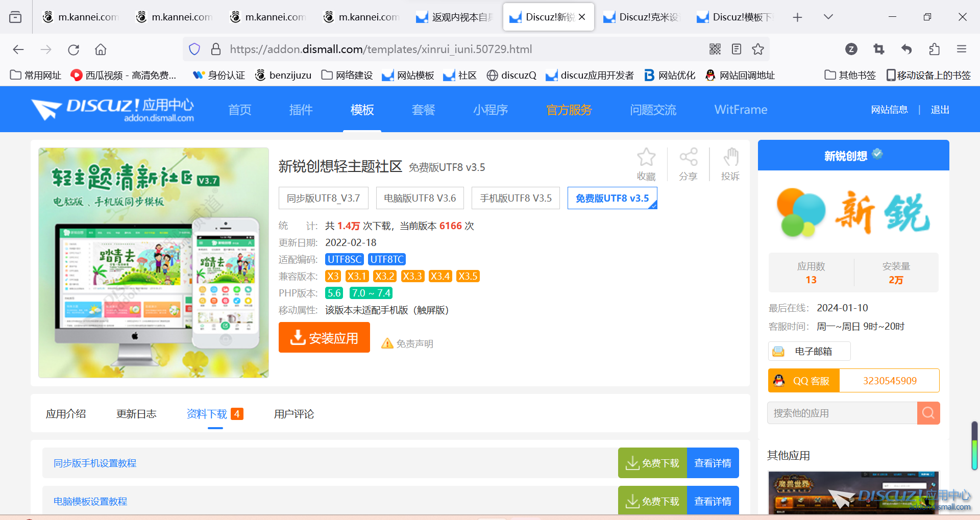Expand the list all tabs chevron

coord(828,17)
